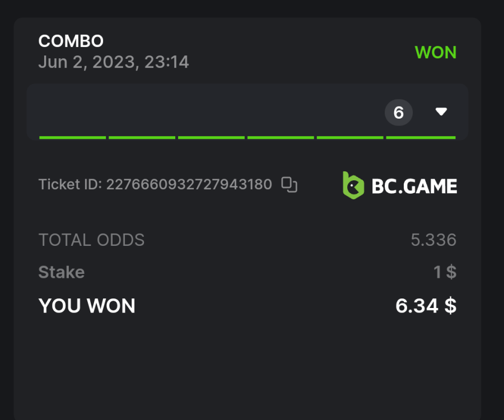This screenshot has width=504, height=420.
Task: Click the fourth green progress segment
Action: (281, 137)
